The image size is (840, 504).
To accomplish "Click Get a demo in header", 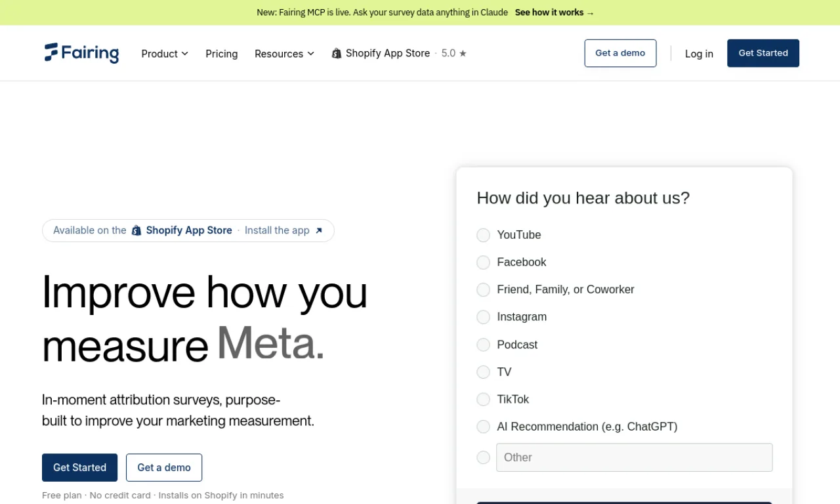I will [620, 53].
